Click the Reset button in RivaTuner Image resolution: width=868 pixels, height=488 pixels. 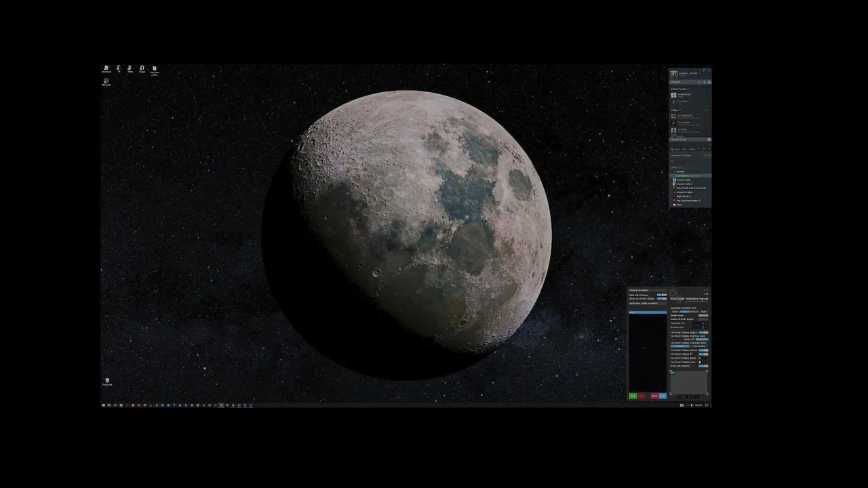coord(654,396)
